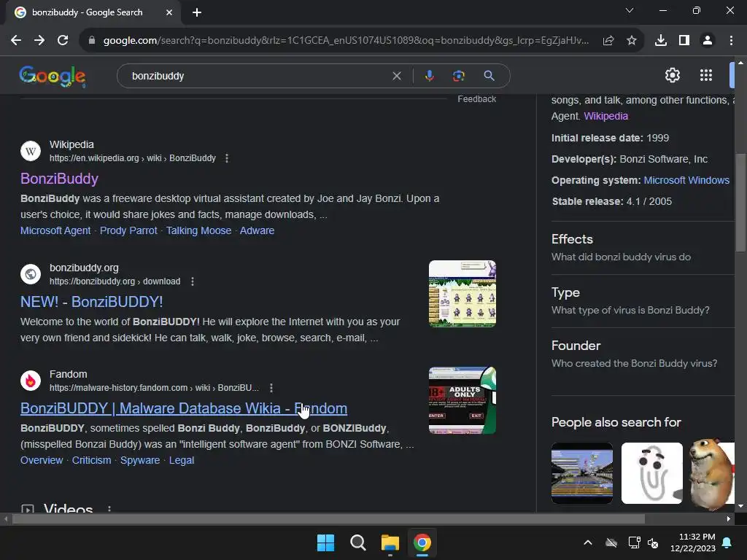The height and width of the screenshot is (560, 747).
Task: Close the bonzibuddy Google Search tab
Action: click(x=169, y=13)
